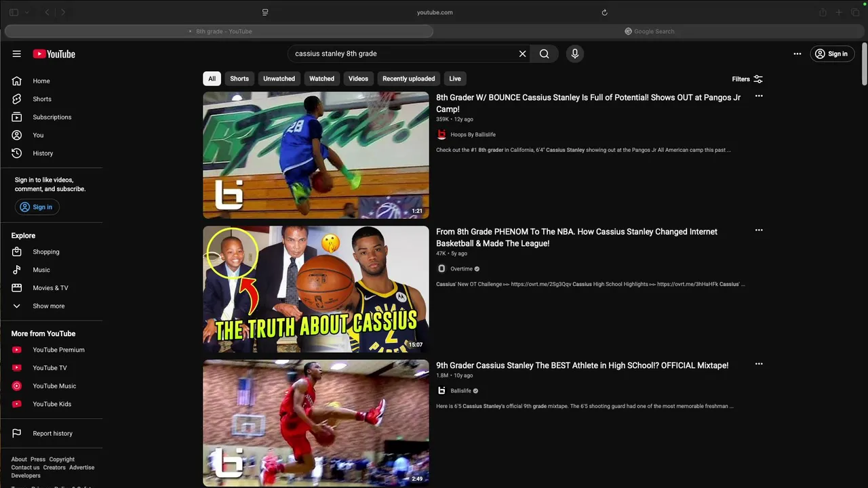This screenshot has width=868, height=488.
Task: Open Overtime channel link
Action: (x=461, y=268)
